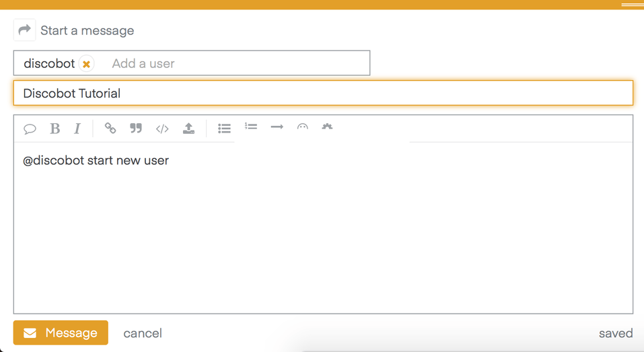The height and width of the screenshot is (352, 644).
Task: Insert a numbered list
Action: point(251,127)
